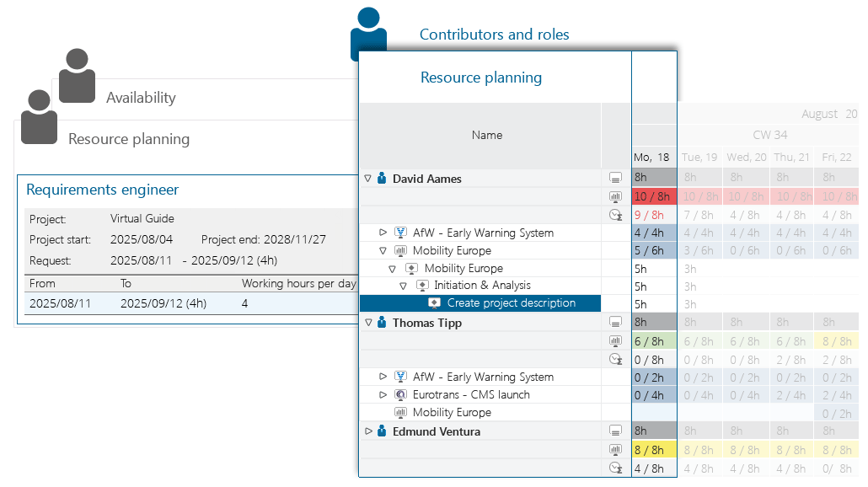Viewport: 868px width, 487px height.
Task: Click the yellow 8 / 8h workload cell
Action: pyautogui.click(x=653, y=450)
